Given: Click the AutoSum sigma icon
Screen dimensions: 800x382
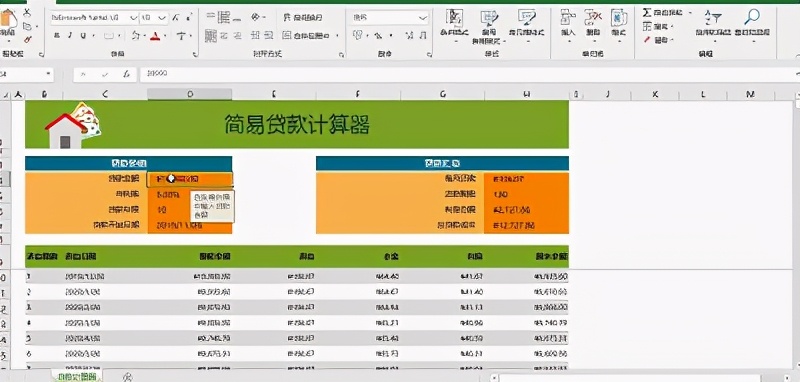Looking at the screenshot, I should click(647, 12).
